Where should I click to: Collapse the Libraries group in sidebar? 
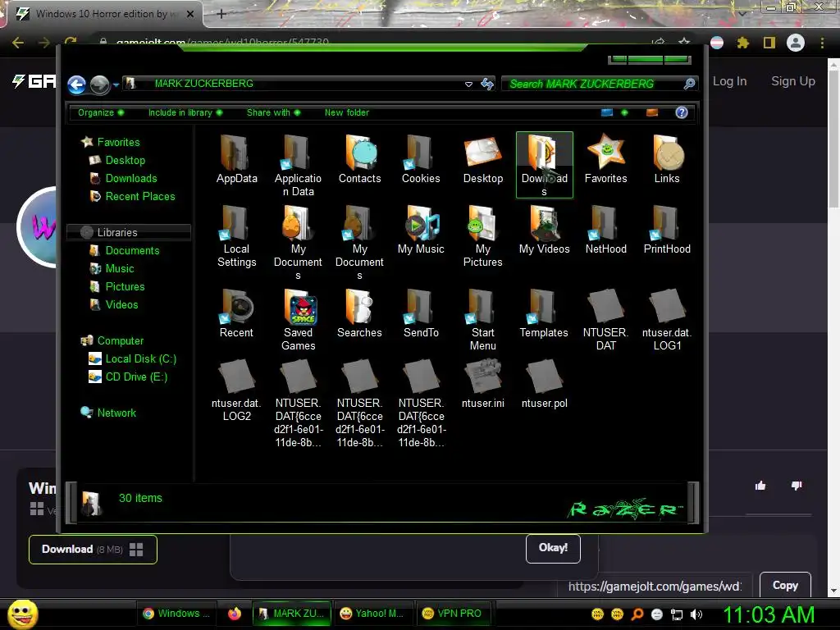click(129, 232)
